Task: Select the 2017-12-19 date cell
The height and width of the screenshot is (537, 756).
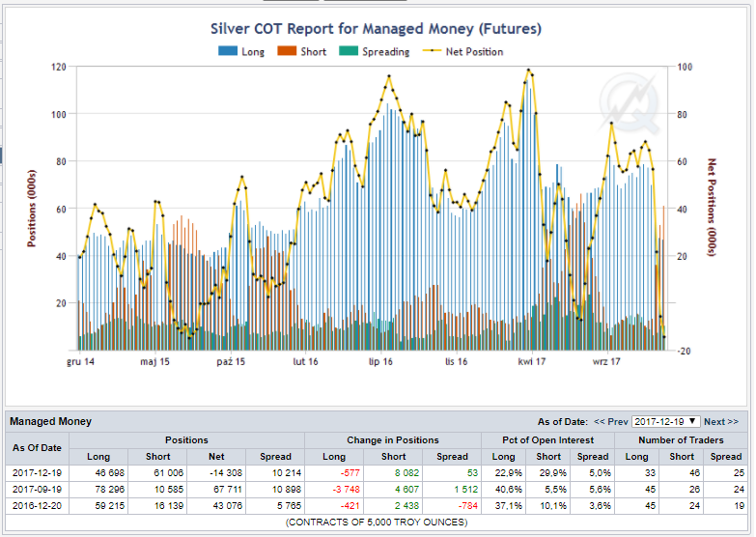Action: pyautogui.click(x=37, y=473)
